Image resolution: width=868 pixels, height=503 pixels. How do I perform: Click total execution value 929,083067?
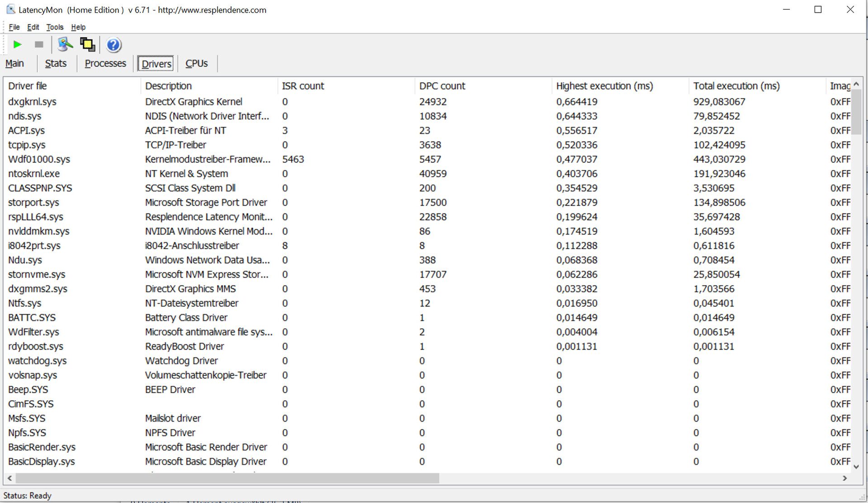point(719,102)
